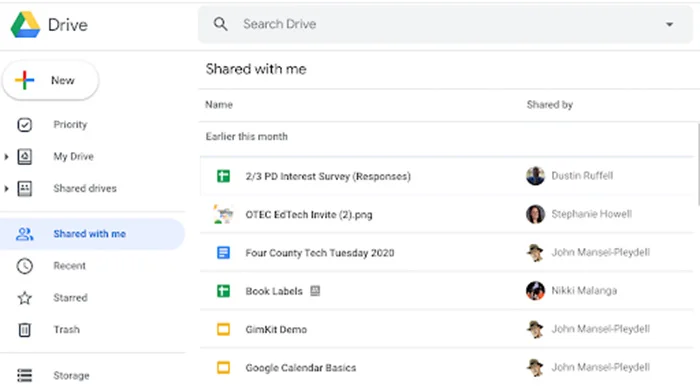The image size is (700, 391).
Task: Click the Google Calendar Basics slides icon
Action: [x=223, y=368]
